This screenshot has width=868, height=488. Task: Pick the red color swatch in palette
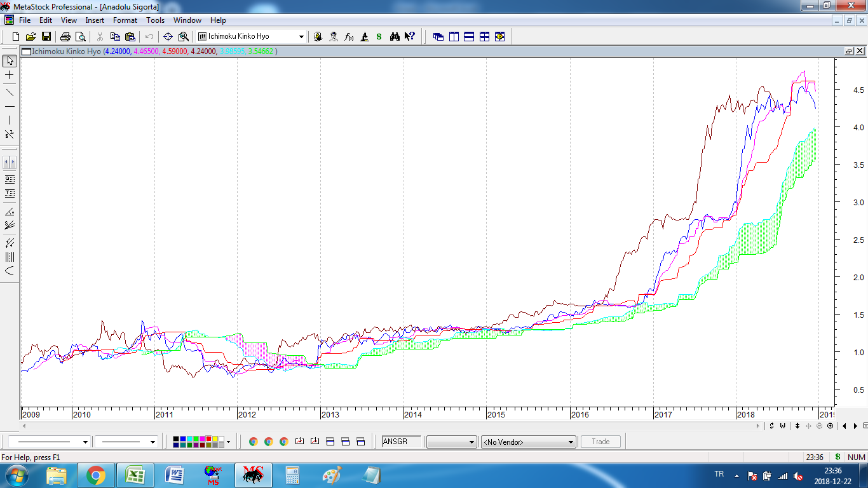208,439
